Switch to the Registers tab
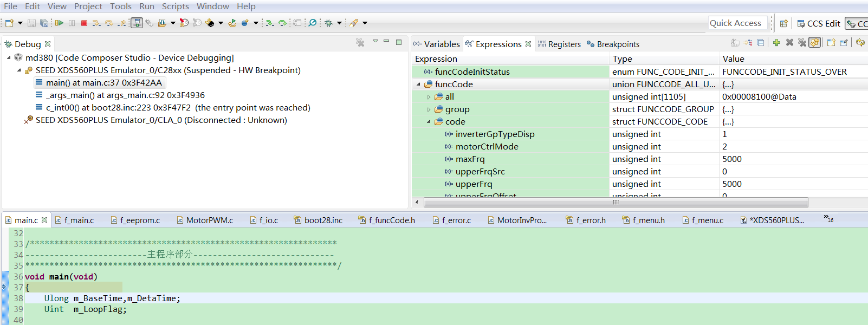Screen dimensions: 868x325 click(x=564, y=44)
